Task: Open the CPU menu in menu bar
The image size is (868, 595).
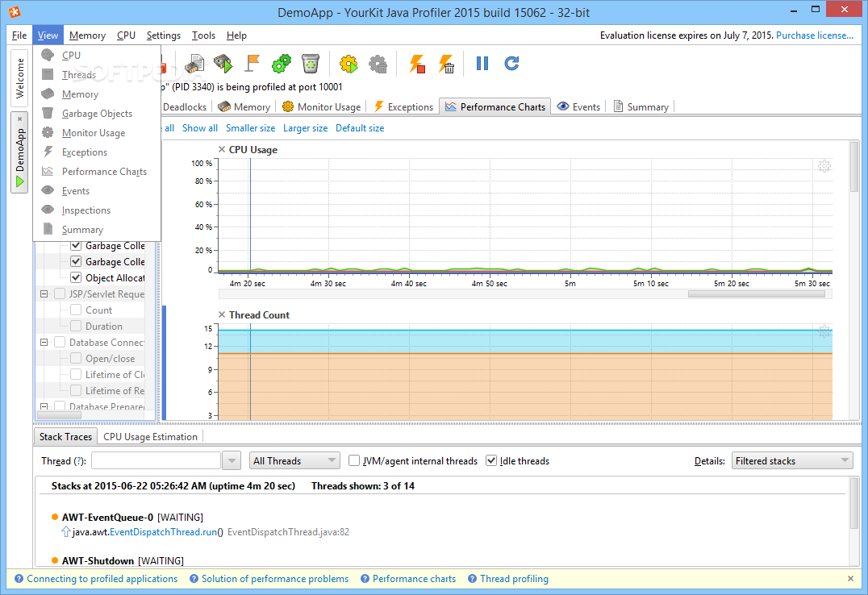Action: coord(126,35)
